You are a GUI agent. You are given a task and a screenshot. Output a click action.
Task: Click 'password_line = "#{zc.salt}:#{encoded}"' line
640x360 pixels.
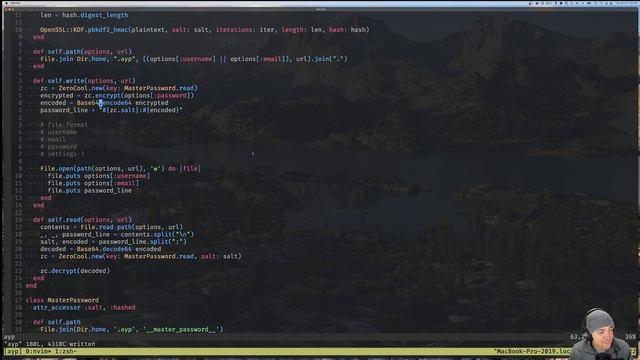[x=111, y=110]
